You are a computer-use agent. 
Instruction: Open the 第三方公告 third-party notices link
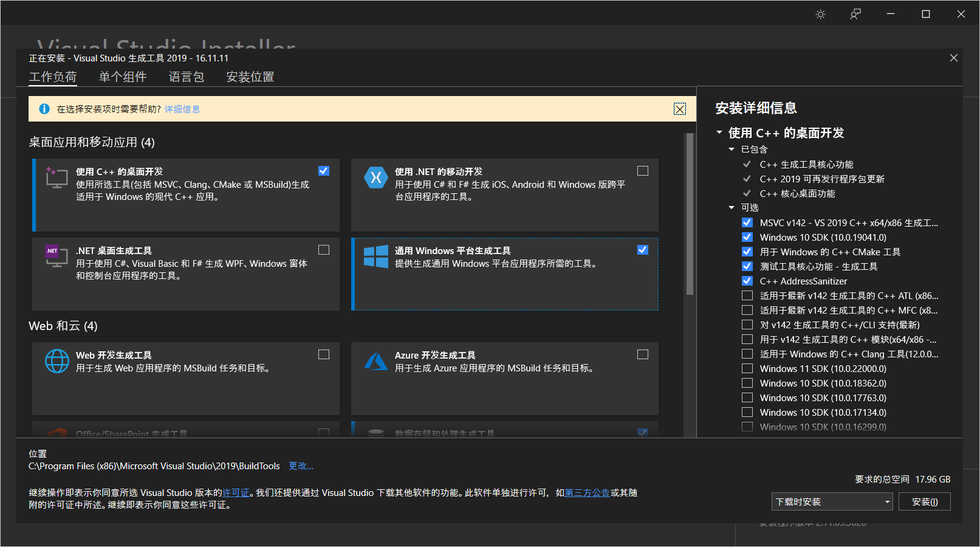coord(587,492)
